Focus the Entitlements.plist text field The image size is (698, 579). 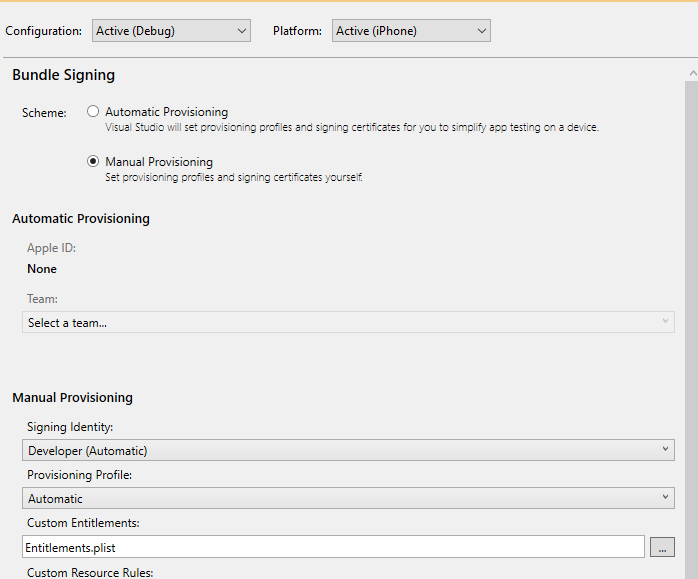pos(333,547)
